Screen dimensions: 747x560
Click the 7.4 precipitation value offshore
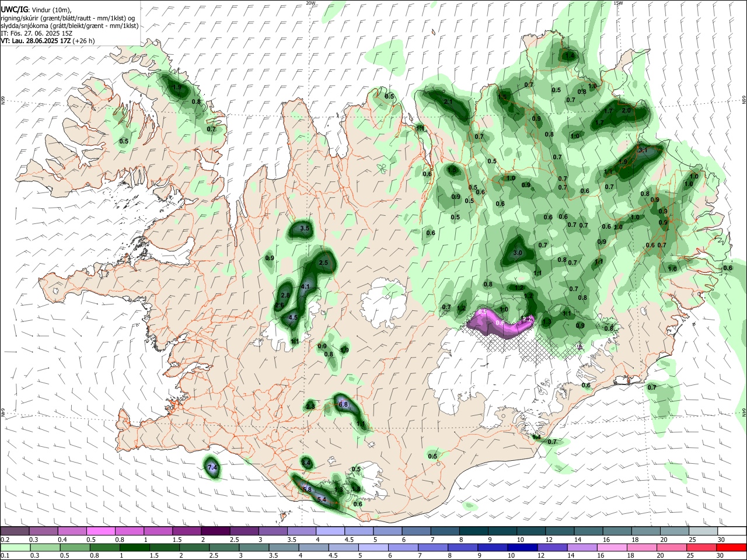click(212, 468)
